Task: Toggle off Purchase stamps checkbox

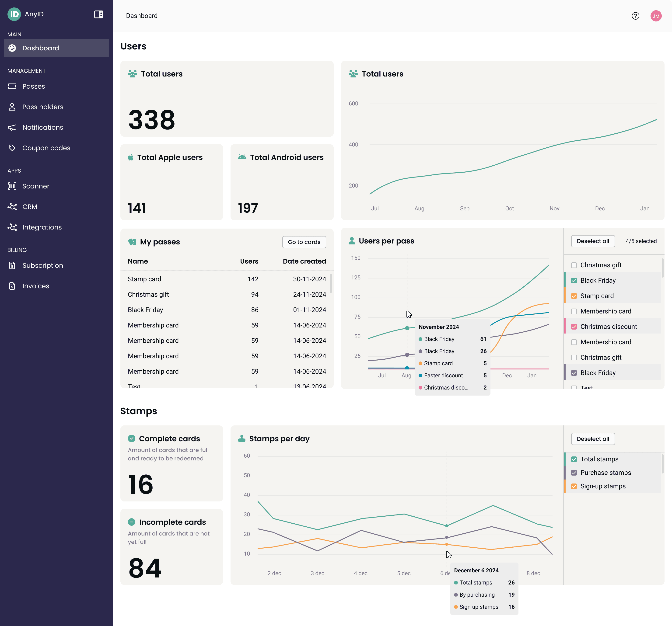Action: pyautogui.click(x=574, y=473)
